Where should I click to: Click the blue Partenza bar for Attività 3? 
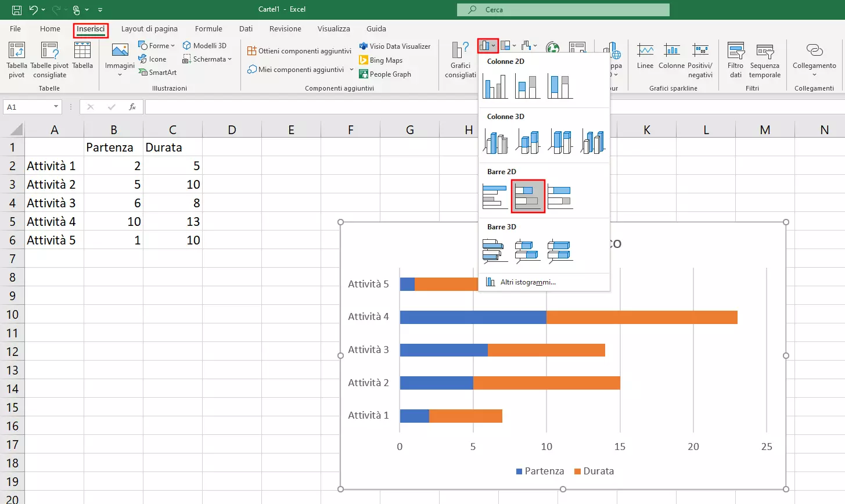click(444, 350)
